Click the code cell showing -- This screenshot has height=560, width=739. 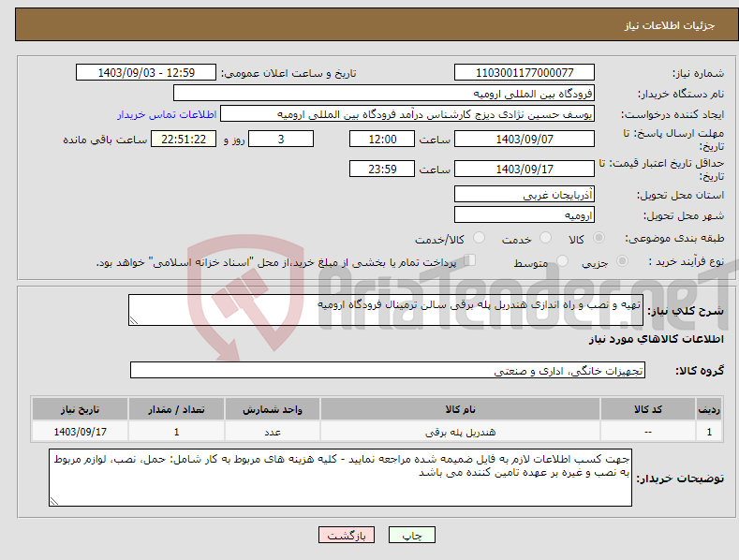[648, 432]
